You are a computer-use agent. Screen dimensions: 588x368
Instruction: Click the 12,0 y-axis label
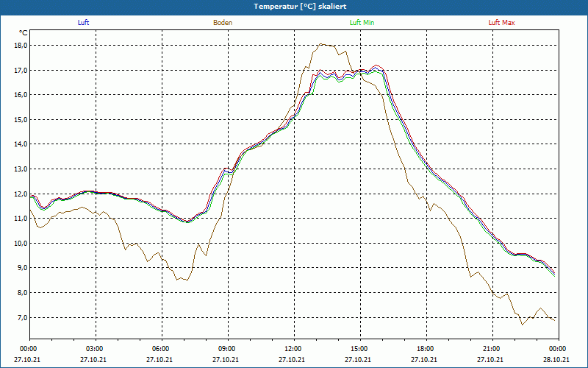point(21,194)
